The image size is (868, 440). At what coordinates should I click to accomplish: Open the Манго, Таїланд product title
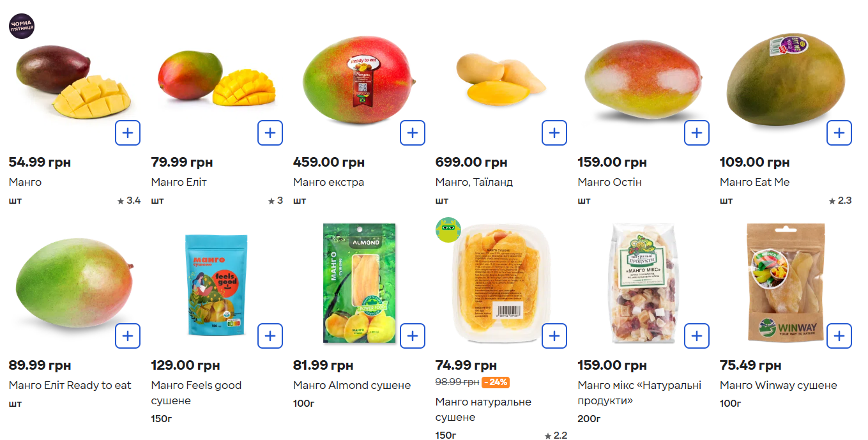tap(474, 182)
